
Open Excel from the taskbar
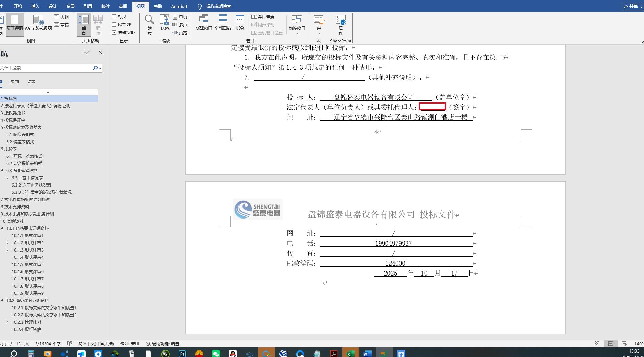coord(350,353)
